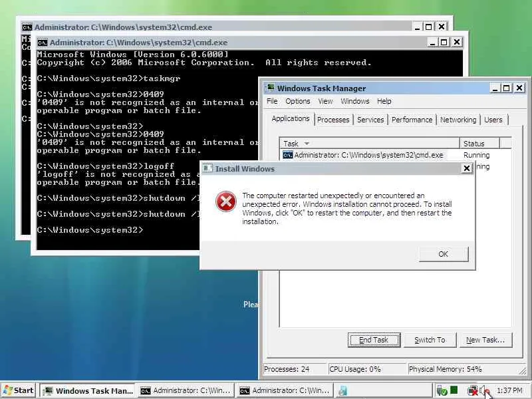Click the front cmd.exe window title icon
The width and height of the screenshot is (532, 399).
point(43,43)
